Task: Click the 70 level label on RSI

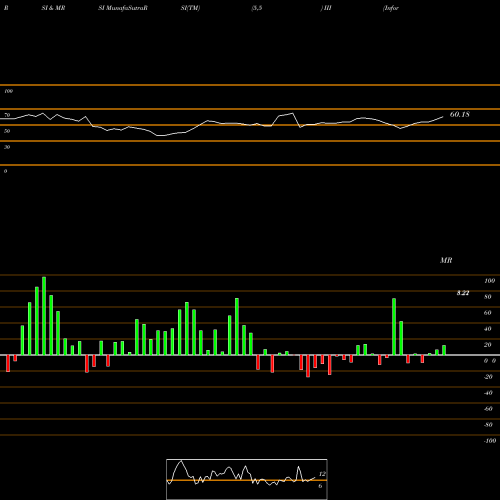Action: click(7, 115)
